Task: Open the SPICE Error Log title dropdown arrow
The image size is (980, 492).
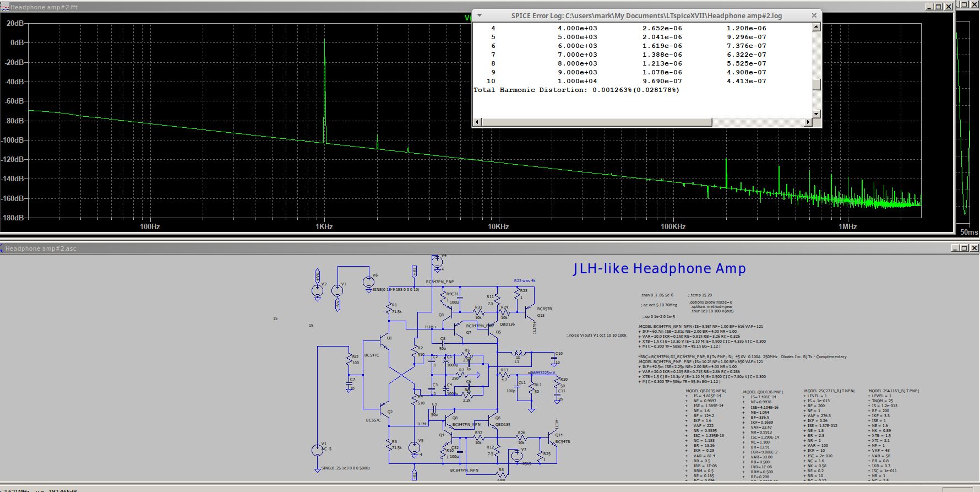Action: tap(480, 15)
